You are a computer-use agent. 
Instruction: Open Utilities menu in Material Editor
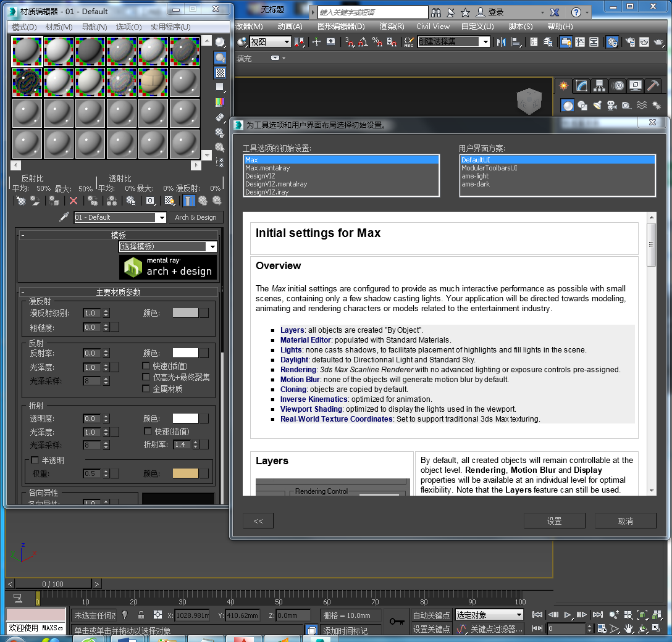(170, 27)
